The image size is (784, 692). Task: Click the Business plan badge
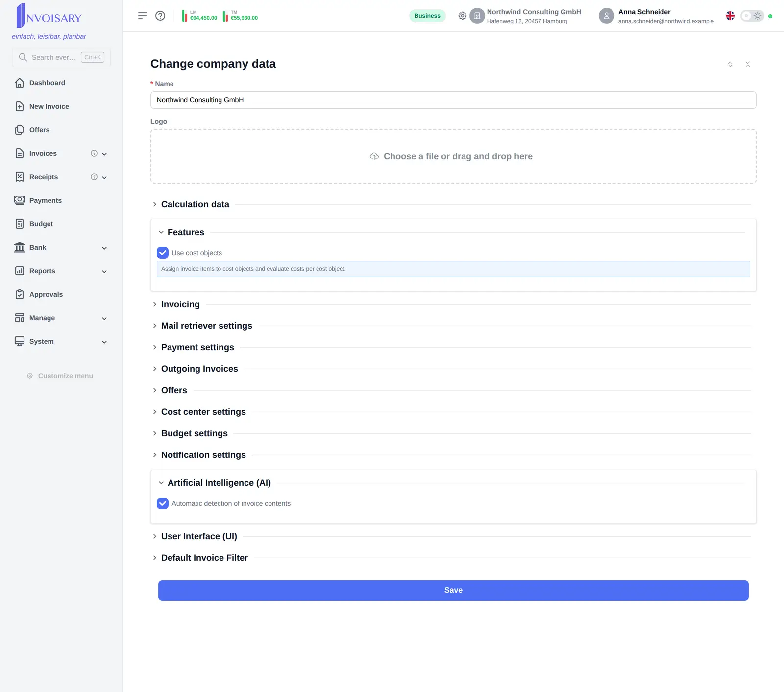[x=427, y=16]
